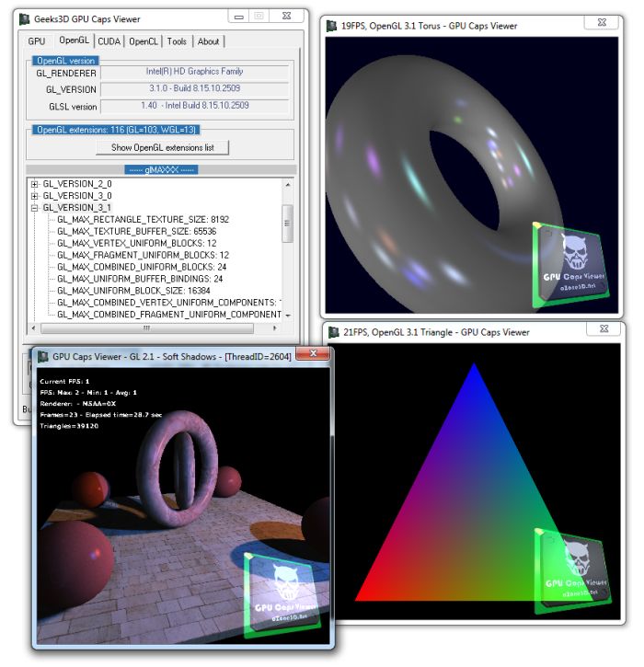Image resolution: width=644 pixels, height=667 pixels.
Task: Select GL_MAX_VERTEX_UNIFORM_BLOCKS: 12 row
Action: (x=136, y=243)
